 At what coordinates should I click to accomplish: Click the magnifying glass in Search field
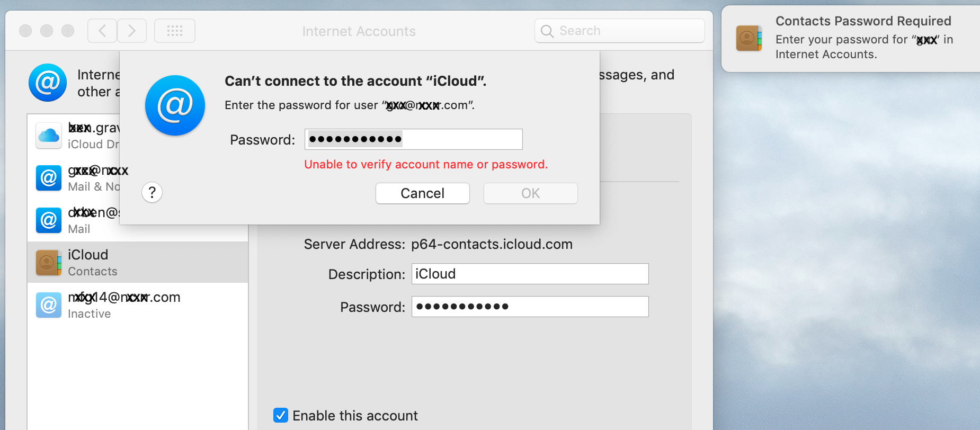click(x=547, y=31)
